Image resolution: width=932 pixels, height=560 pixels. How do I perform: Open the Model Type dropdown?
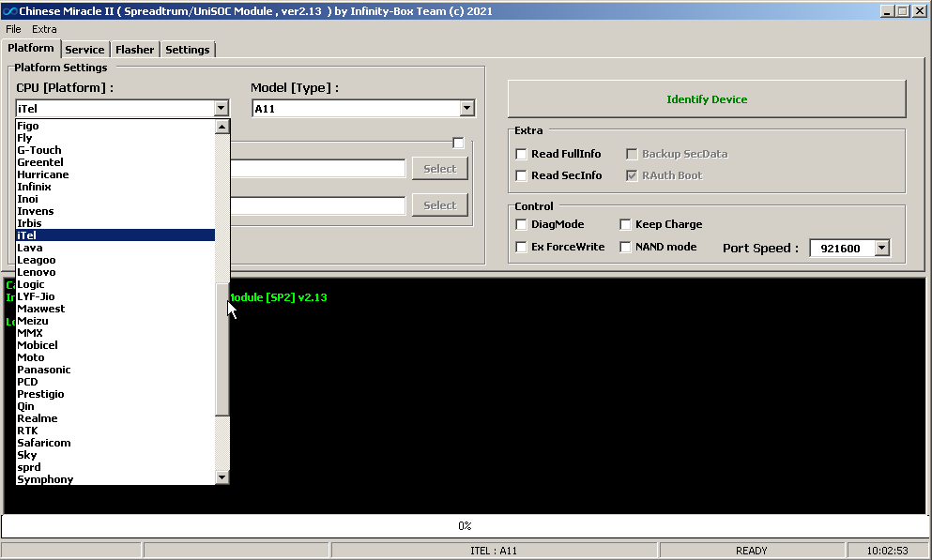click(467, 108)
